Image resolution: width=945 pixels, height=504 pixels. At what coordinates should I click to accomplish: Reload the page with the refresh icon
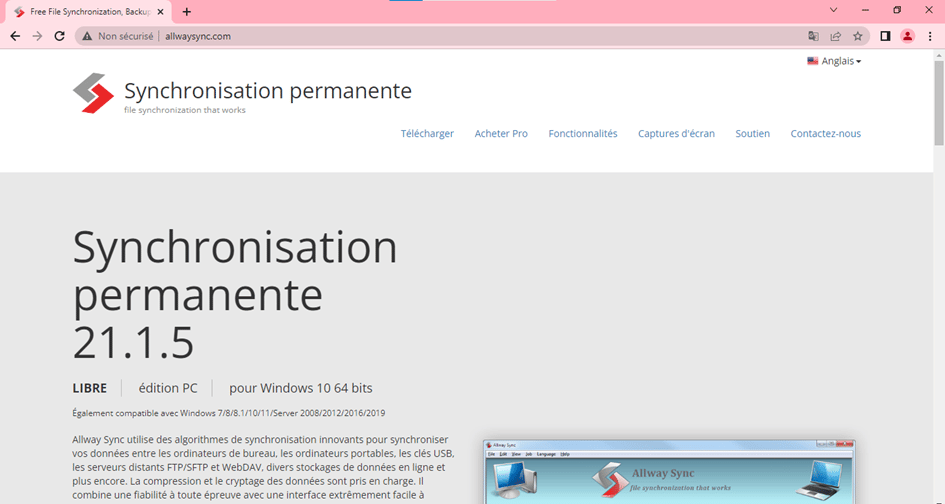pos(59,36)
